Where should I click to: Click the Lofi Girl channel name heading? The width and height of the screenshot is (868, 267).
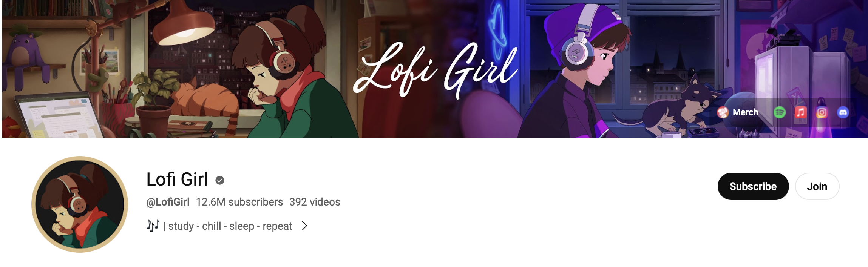click(177, 179)
